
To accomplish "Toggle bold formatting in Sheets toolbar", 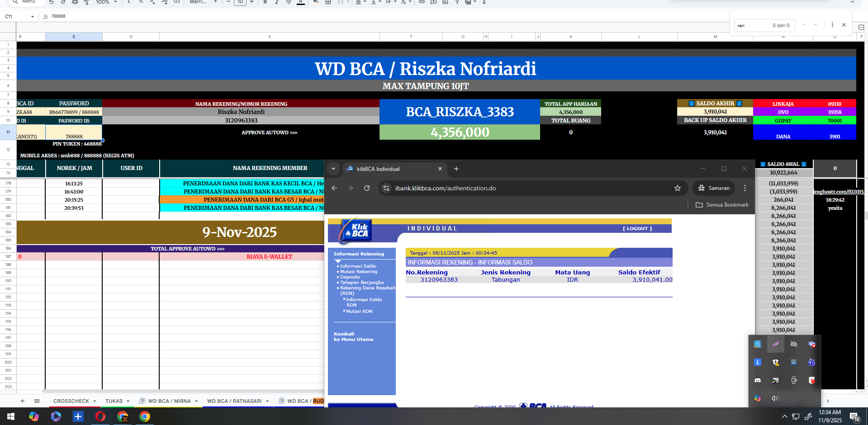I will pyautogui.click(x=265, y=2).
